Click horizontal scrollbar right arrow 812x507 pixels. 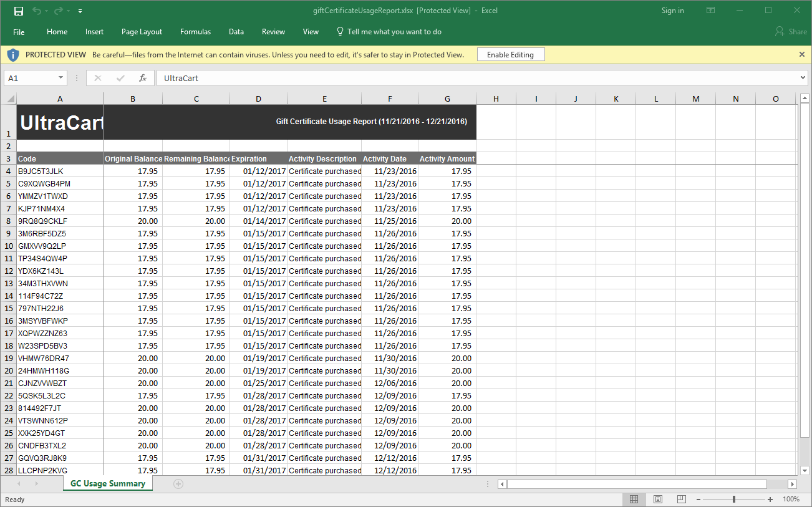792,484
